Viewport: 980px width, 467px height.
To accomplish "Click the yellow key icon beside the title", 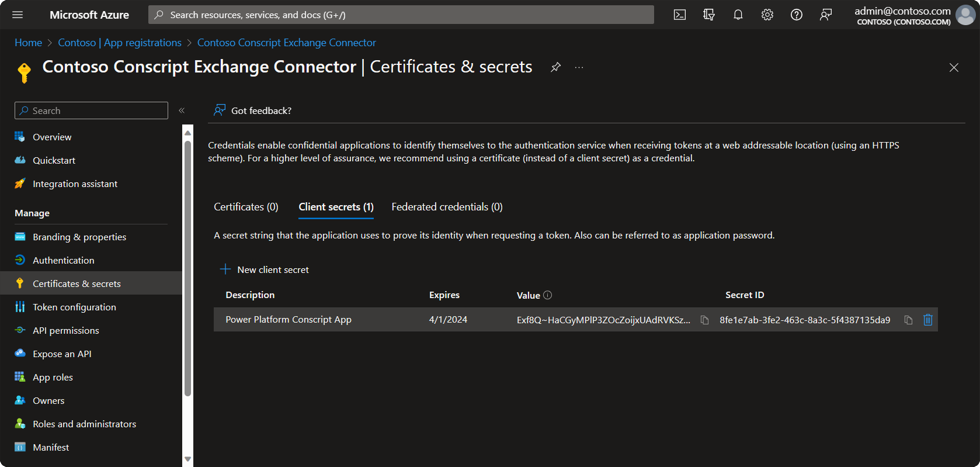I will [x=24, y=72].
